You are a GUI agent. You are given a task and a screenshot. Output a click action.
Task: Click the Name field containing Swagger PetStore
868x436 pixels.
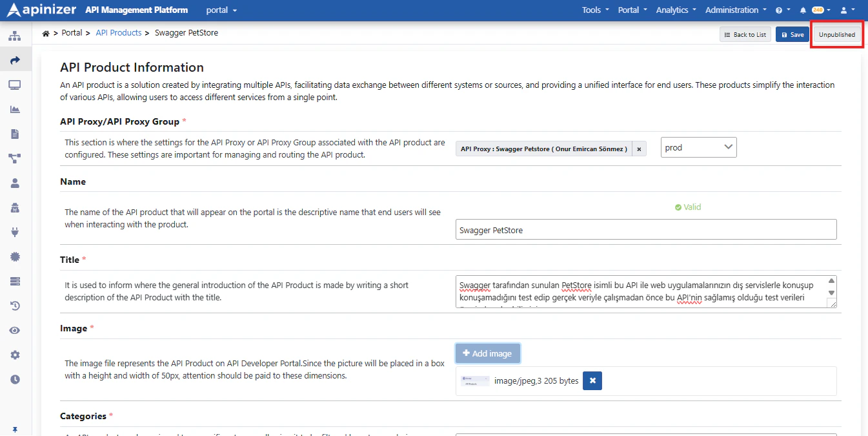646,229
